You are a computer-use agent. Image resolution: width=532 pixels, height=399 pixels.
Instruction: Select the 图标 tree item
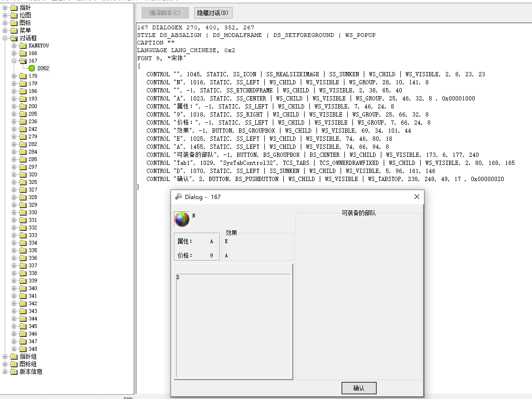coord(25,23)
